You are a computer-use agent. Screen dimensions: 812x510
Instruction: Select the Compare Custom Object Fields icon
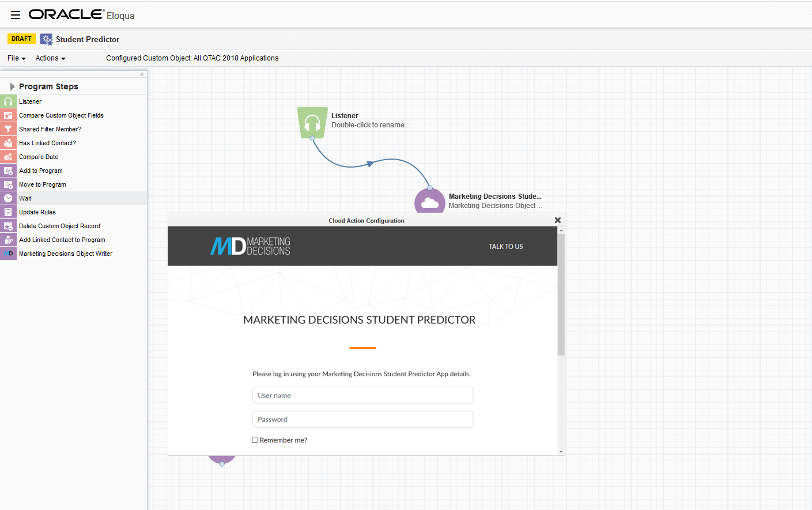coord(8,115)
